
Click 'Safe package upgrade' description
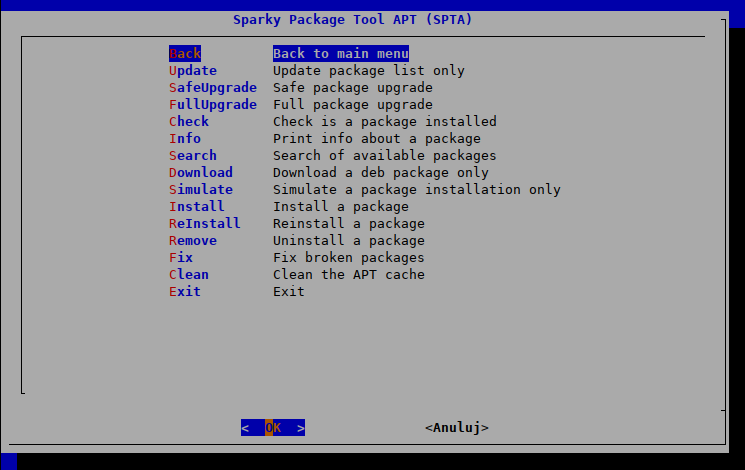tap(353, 88)
